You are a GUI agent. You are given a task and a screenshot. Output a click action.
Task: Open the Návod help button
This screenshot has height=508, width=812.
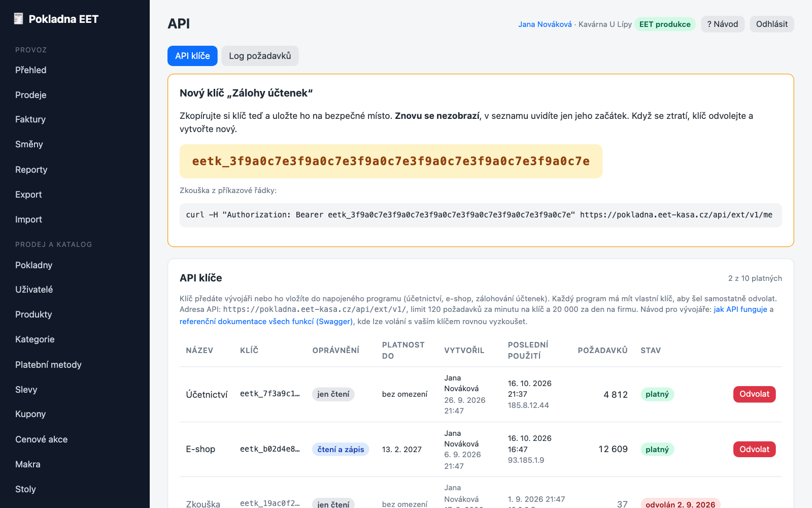[x=723, y=24]
